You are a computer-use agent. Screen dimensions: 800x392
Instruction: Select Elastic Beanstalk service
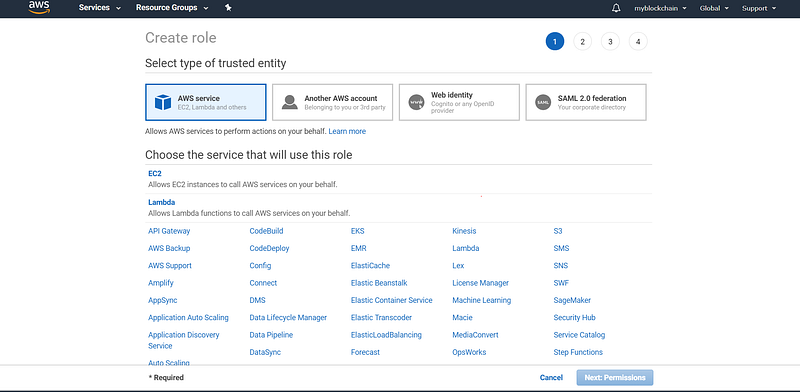[379, 283]
